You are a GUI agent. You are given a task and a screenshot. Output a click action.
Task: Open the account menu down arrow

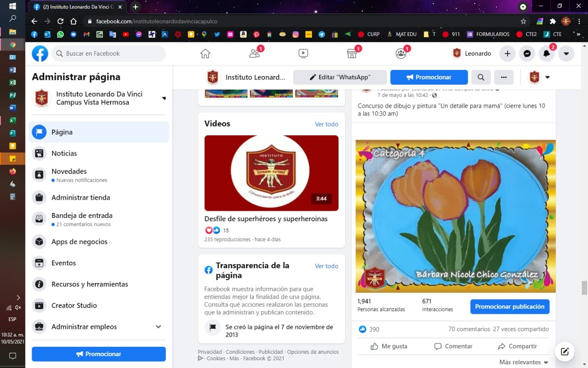[566, 53]
